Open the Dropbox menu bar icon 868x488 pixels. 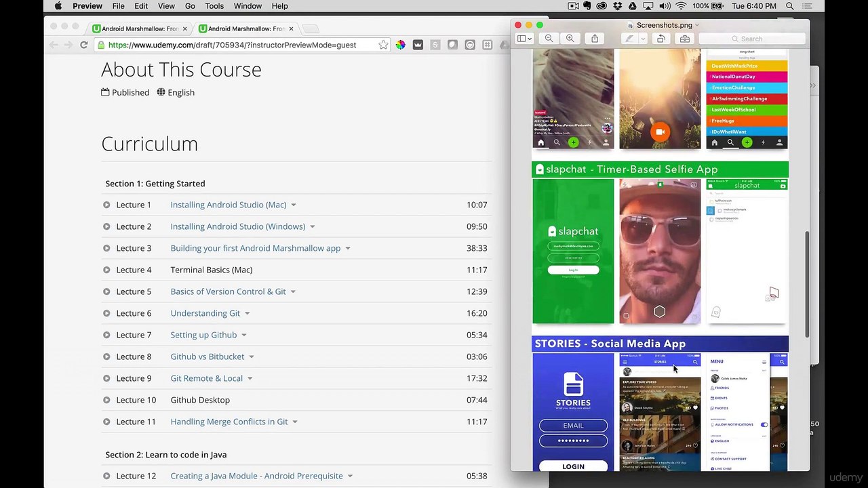(x=617, y=6)
